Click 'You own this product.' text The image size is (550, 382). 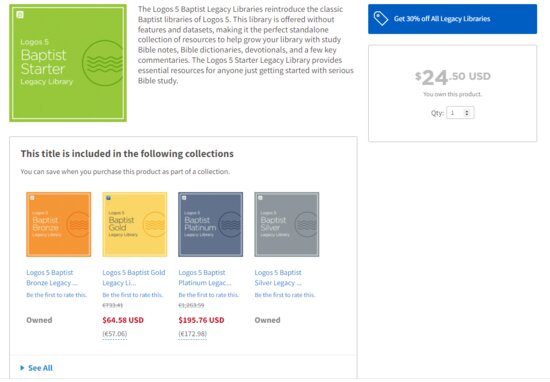pos(452,94)
